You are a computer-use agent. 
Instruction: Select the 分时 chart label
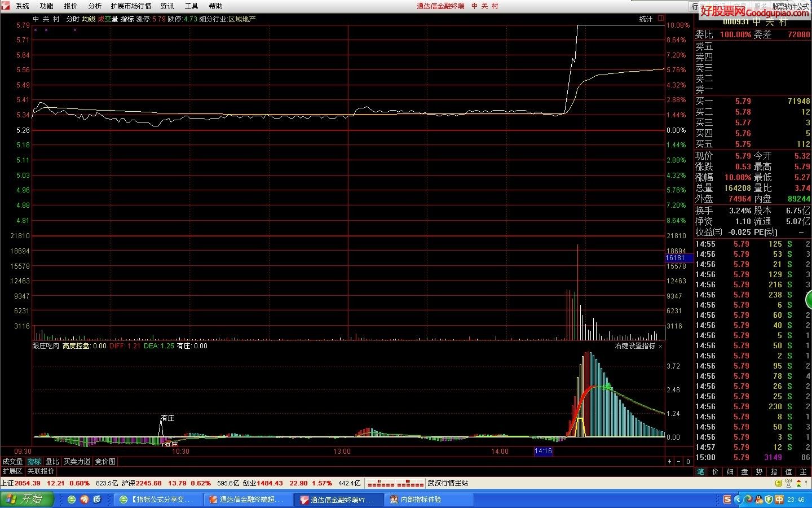73,19
